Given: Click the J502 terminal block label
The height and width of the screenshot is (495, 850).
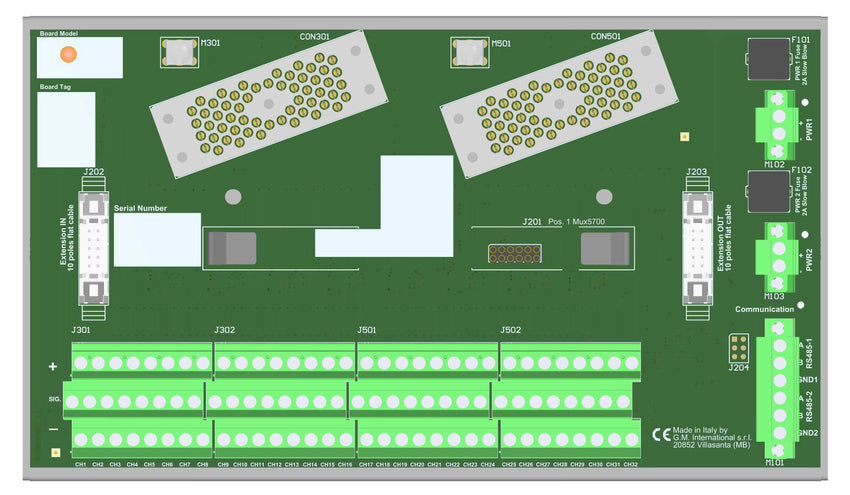Looking at the screenshot, I should (510, 330).
